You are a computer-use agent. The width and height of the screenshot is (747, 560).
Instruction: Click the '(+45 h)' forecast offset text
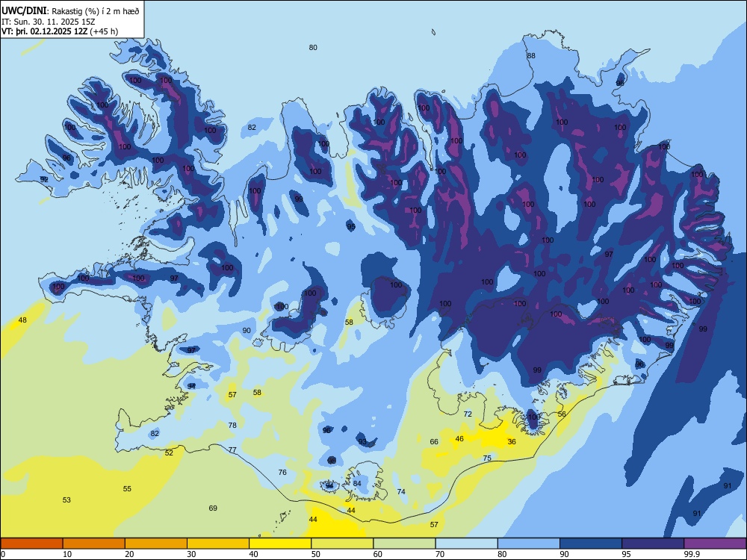point(104,31)
